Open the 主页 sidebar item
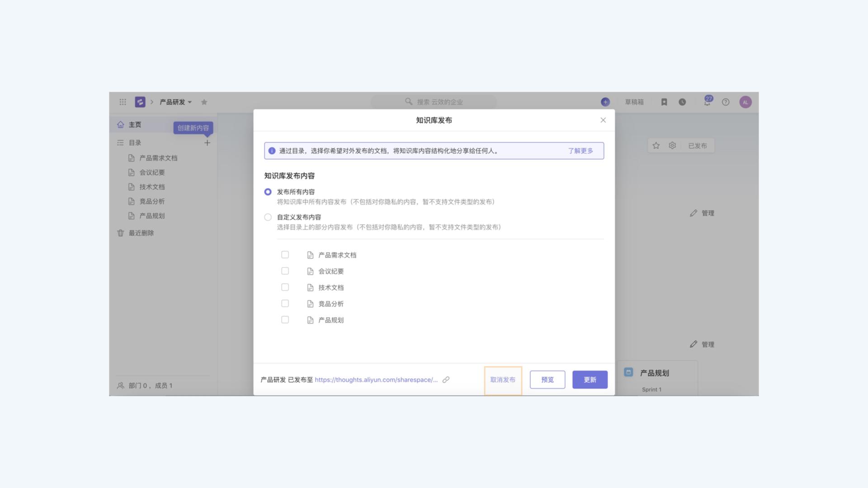The image size is (868, 488). [135, 125]
